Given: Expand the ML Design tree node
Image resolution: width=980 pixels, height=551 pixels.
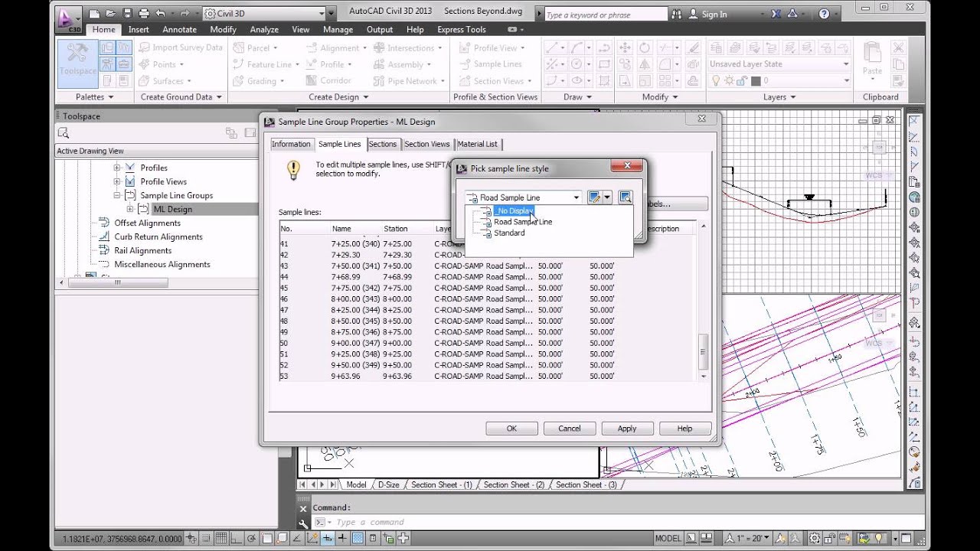Looking at the screenshot, I should [x=129, y=209].
